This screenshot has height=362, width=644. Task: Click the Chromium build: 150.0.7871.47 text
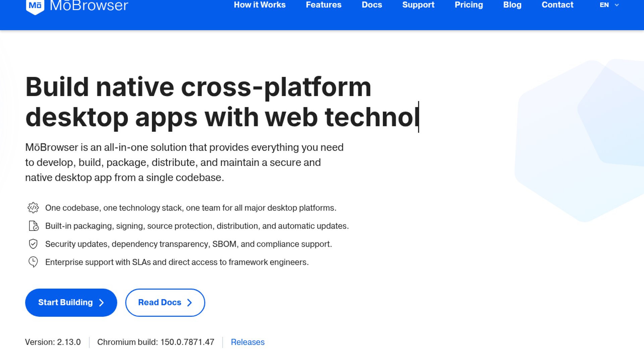(x=156, y=342)
